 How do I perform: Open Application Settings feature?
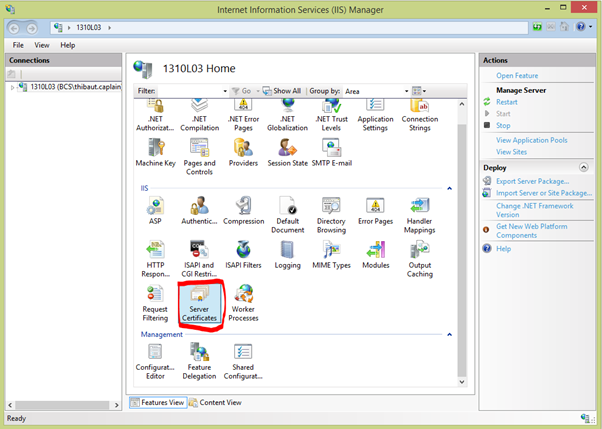click(x=375, y=116)
